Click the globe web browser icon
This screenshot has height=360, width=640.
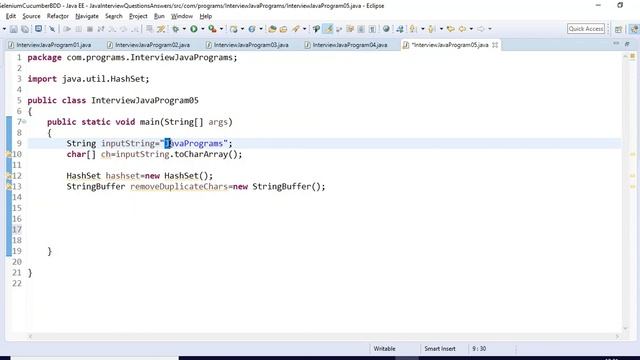[386, 29]
